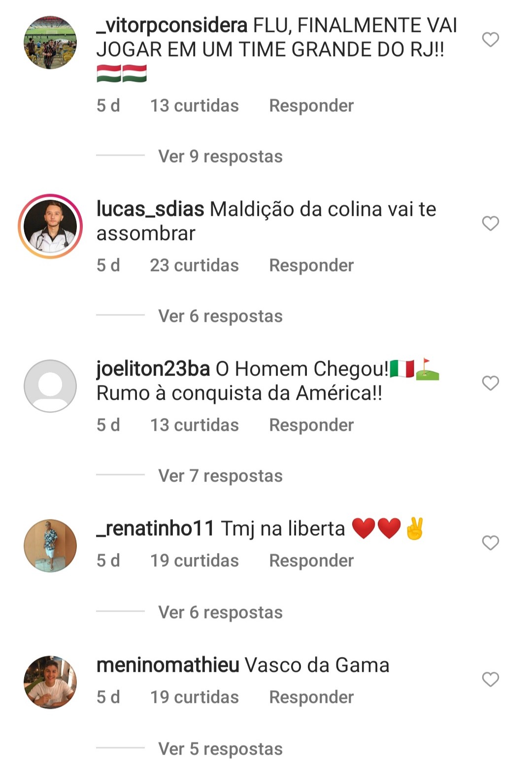Open username link lucas_sdias
This screenshot has width=532, height=769.
pyautogui.click(x=150, y=210)
